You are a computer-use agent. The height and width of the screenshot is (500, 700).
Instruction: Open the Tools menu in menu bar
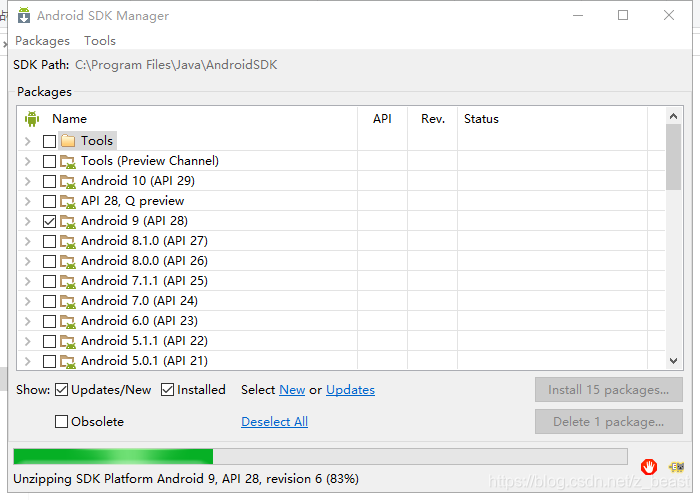[x=100, y=41]
